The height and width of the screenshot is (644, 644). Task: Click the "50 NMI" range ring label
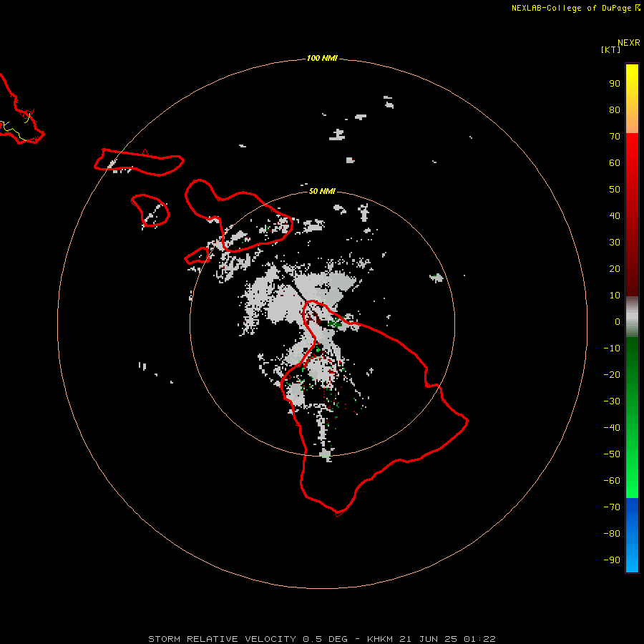click(322, 191)
